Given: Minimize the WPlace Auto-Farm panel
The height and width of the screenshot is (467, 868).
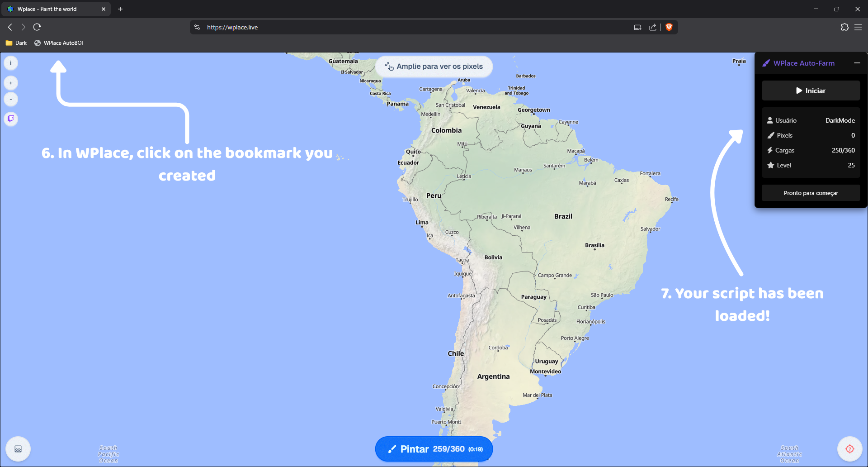Looking at the screenshot, I should click(857, 63).
